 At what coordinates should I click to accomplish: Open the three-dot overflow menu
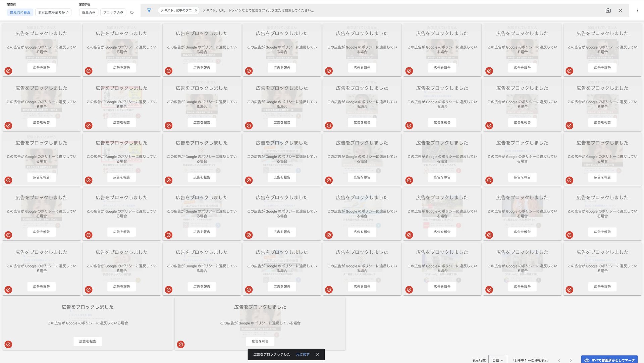point(638,10)
